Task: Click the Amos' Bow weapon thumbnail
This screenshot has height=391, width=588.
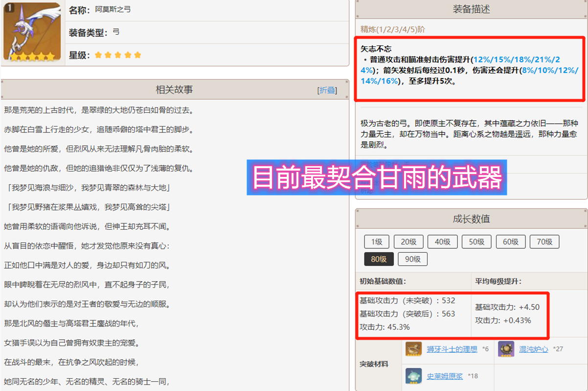Action: click(32, 32)
